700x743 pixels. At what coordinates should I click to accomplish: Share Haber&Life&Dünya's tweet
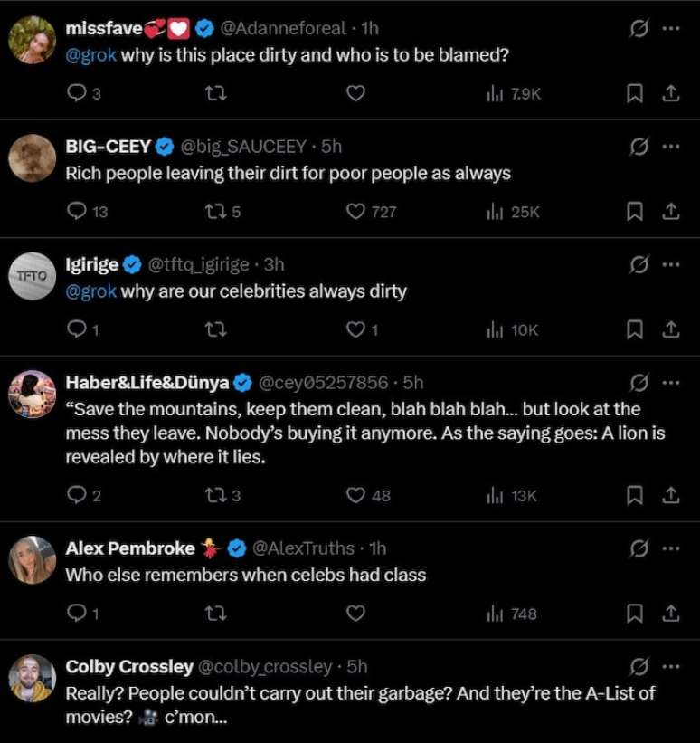(670, 495)
